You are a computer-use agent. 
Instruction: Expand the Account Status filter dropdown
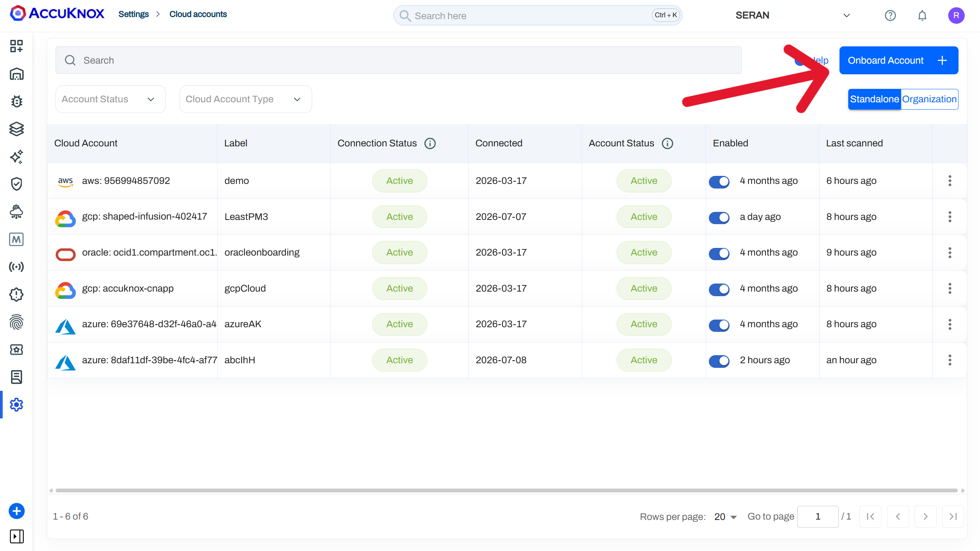pos(110,99)
